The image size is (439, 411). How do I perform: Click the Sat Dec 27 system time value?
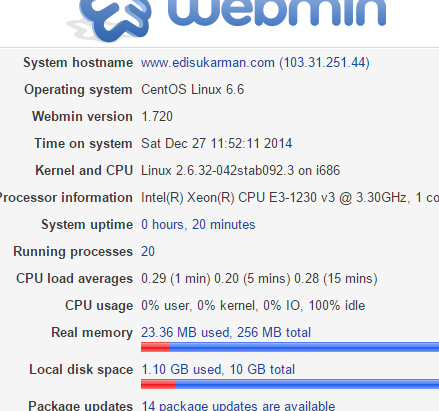point(216,144)
